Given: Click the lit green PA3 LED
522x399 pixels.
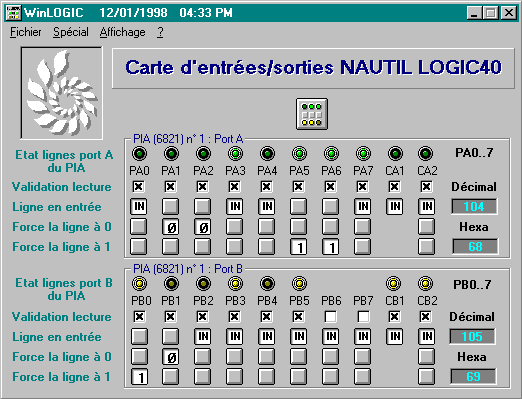Looking at the screenshot, I should point(235,153).
